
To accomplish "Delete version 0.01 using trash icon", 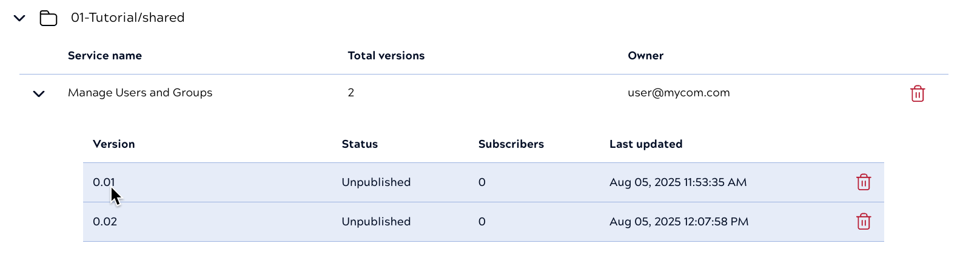I will click(x=864, y=182).
